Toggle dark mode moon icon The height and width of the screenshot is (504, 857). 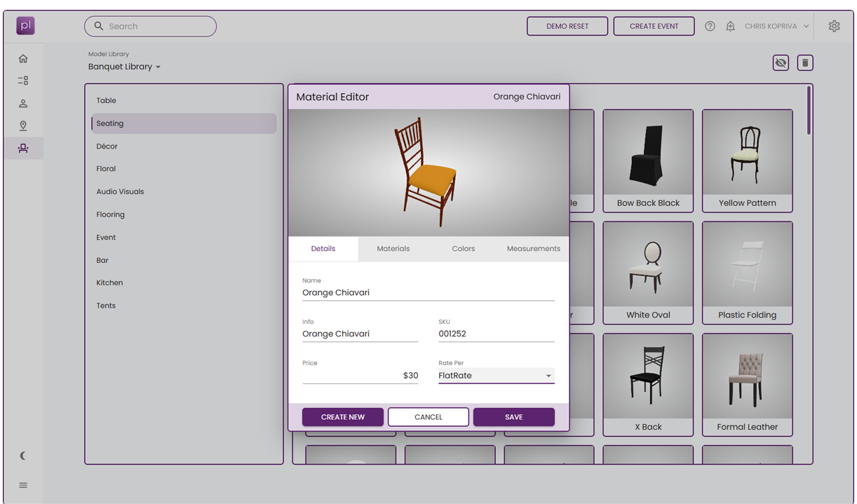23,456
